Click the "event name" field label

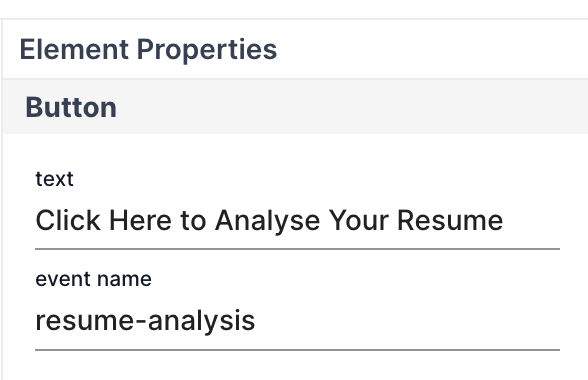[93, 279]
